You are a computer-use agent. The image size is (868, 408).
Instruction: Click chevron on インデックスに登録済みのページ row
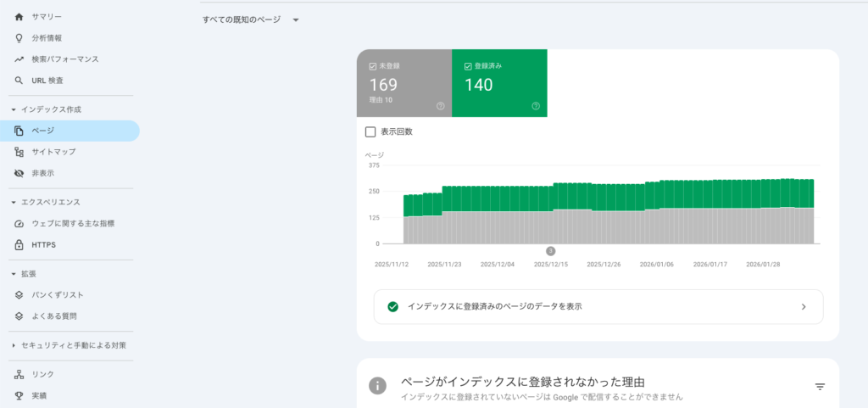tap(804, 307)
